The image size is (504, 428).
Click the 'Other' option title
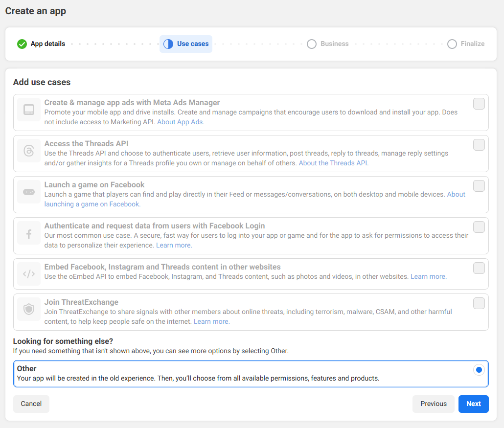pos(27,368)
